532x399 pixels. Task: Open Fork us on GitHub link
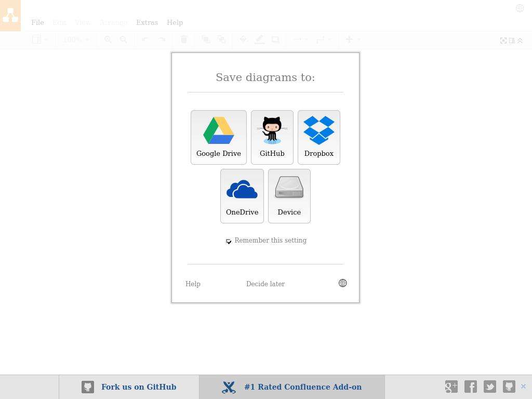click(x=139, y=387)
